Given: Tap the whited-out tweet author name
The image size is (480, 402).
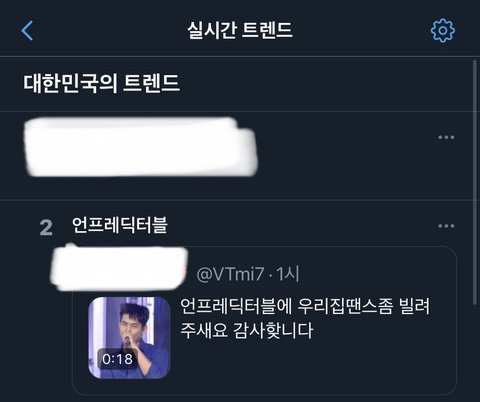Looking at the screenshot, I should point(119,269).
